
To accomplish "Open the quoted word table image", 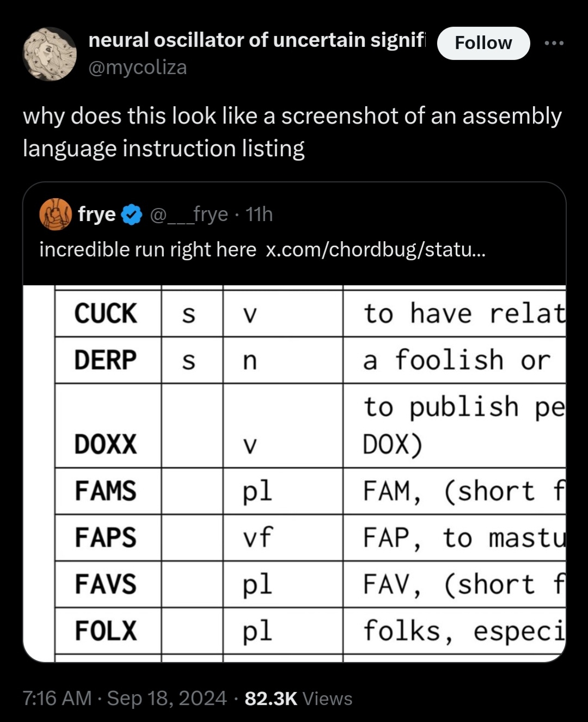I will (294, 473).
